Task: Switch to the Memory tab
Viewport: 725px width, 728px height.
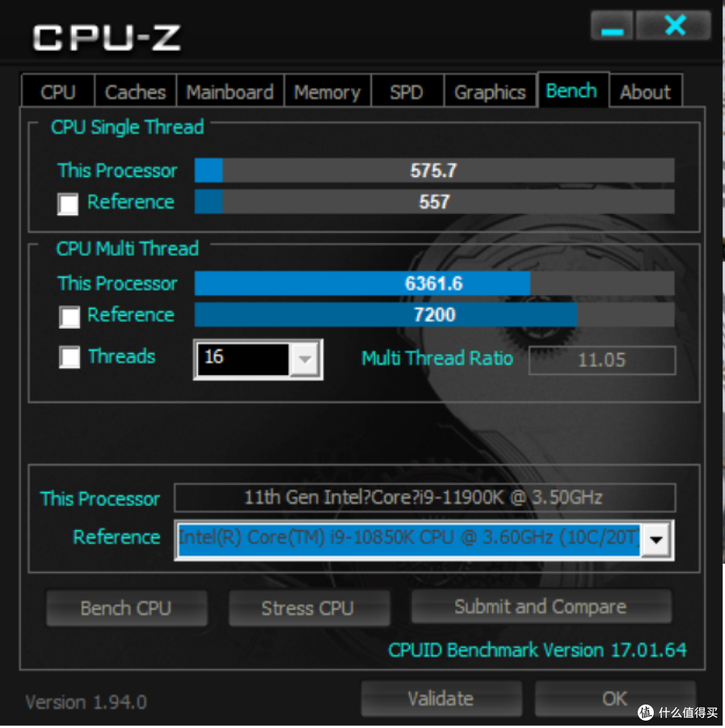Action: [x=328, y=92]
